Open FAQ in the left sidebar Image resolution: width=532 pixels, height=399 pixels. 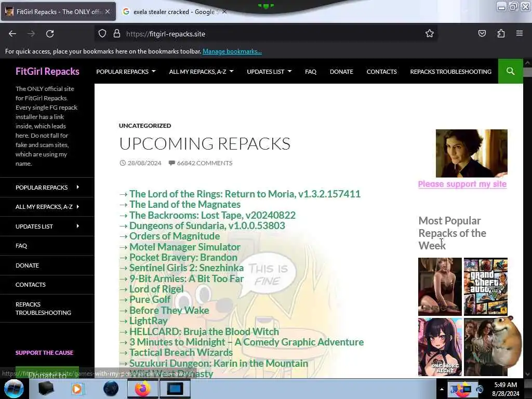tap(21, 246)
